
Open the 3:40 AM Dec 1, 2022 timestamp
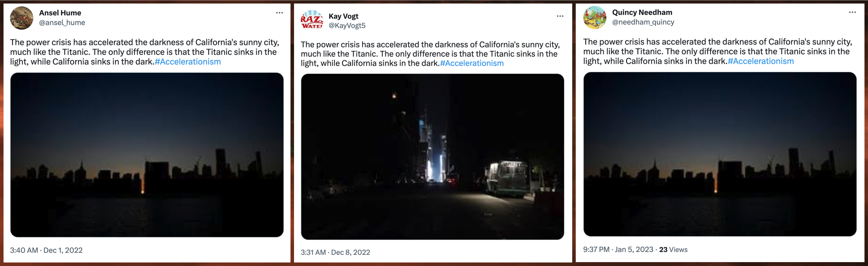(x=46, y=250)
